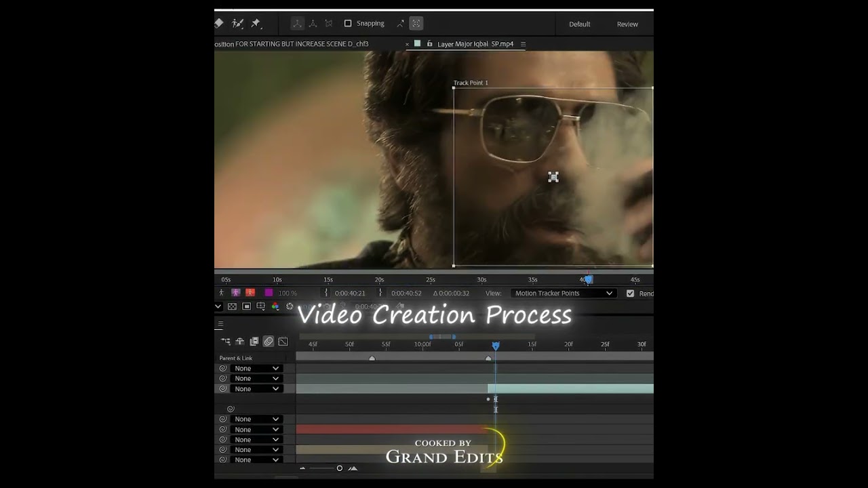Image resolution: width=868 pixels, height=488 pixels.
Task: Select the light teal layer bar
Action: click(570, 389)
